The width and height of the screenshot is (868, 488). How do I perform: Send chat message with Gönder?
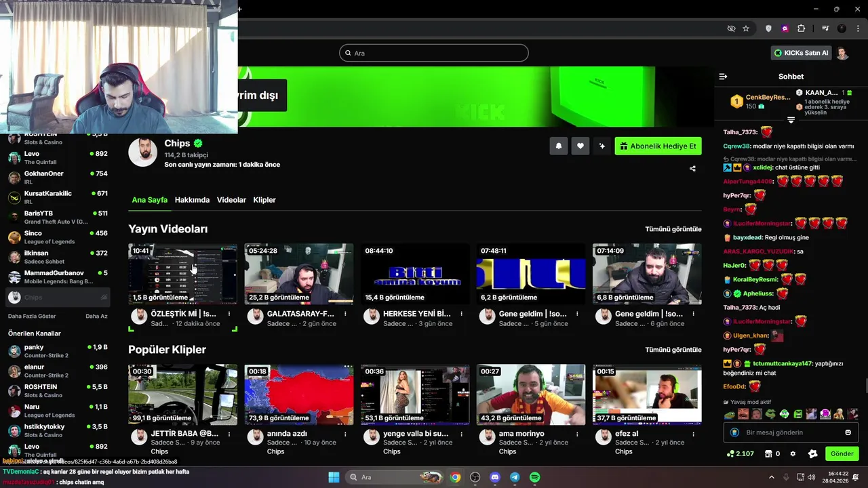(842, 453)
